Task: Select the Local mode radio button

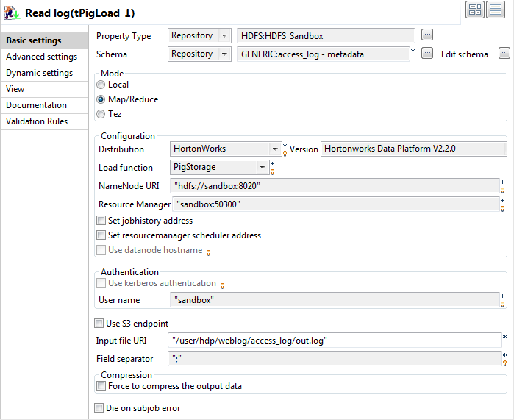Action: coord(101,85)
